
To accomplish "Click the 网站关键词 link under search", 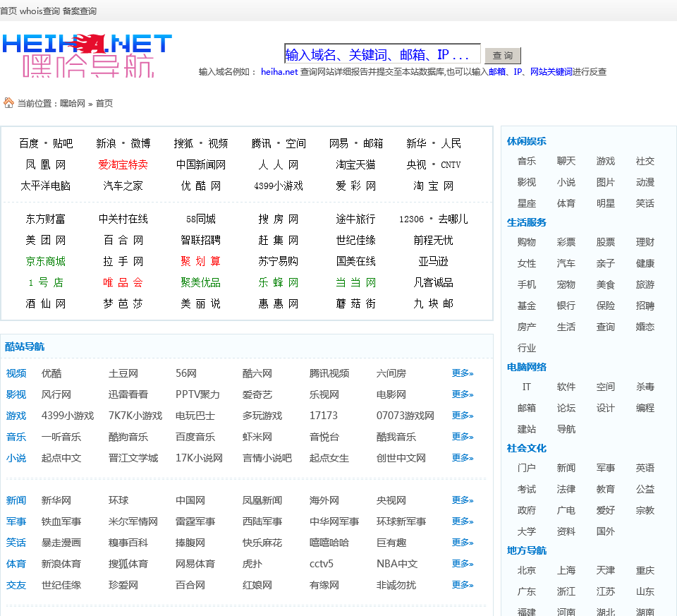I will (x=551, y=72).
